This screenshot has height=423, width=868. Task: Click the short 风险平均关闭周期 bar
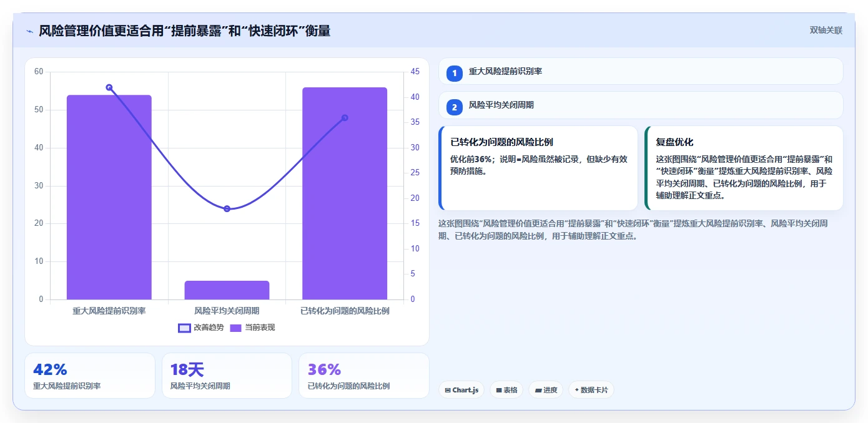[x=227, y=290]
